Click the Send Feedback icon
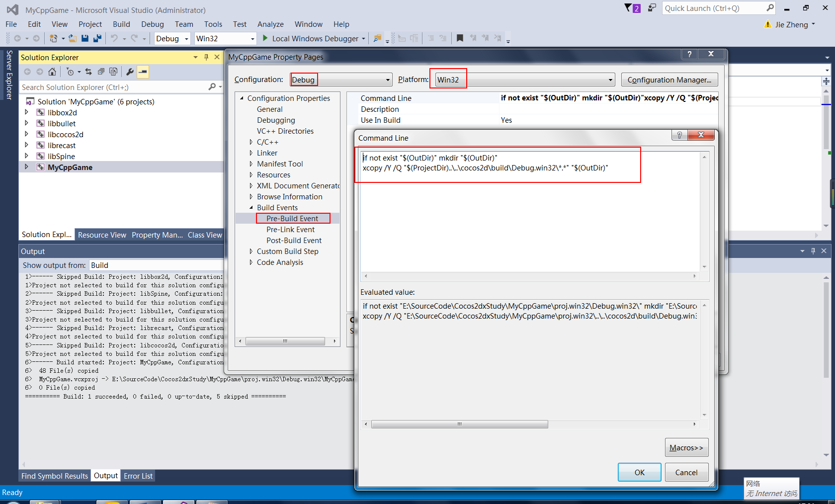The width and height of the screenshot is (835, 504). pos(652,8)
